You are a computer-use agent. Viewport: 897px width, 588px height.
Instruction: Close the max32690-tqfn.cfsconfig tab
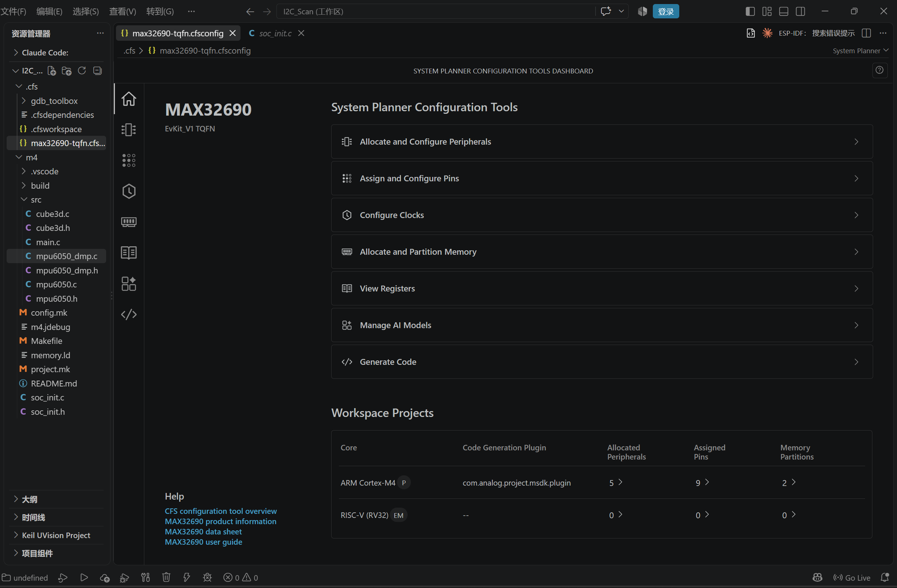click(232, 33)
